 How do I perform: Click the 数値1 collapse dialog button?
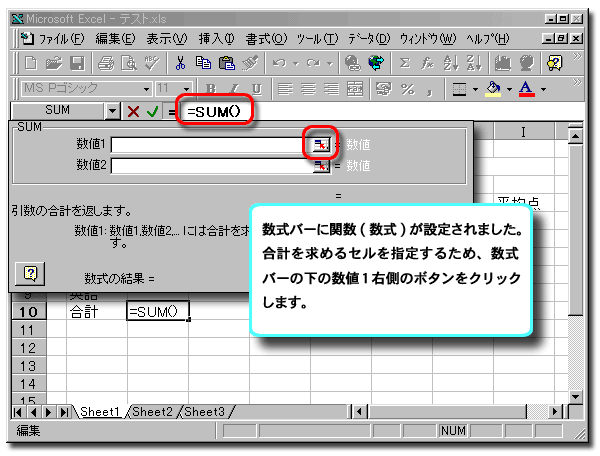[321, 145]
